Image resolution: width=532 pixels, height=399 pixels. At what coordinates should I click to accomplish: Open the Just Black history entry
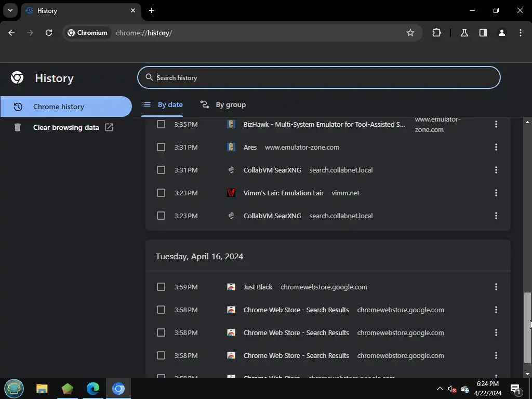click(258, 287)
